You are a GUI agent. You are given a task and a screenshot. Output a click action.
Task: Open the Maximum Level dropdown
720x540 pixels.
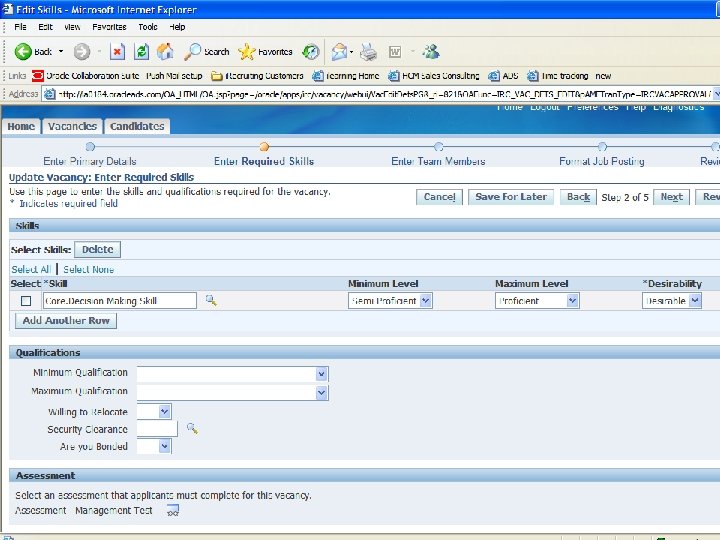(537, 301)
